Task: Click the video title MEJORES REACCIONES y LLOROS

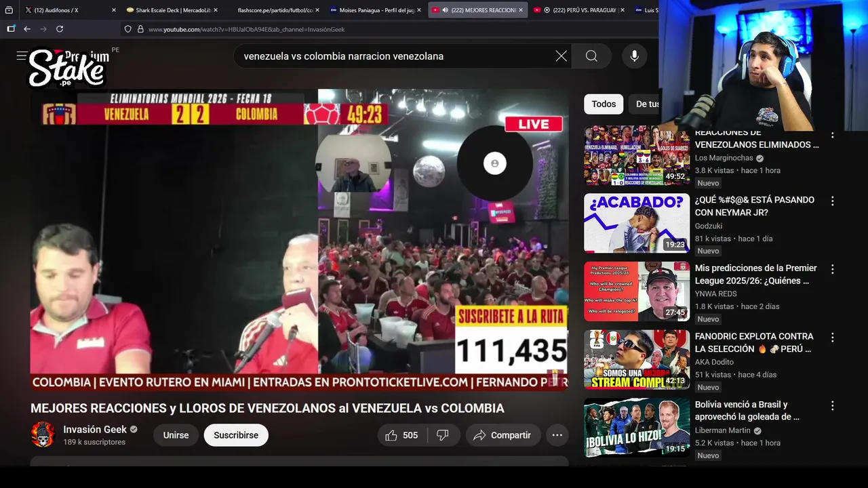Action: click(x=267, y=408)
